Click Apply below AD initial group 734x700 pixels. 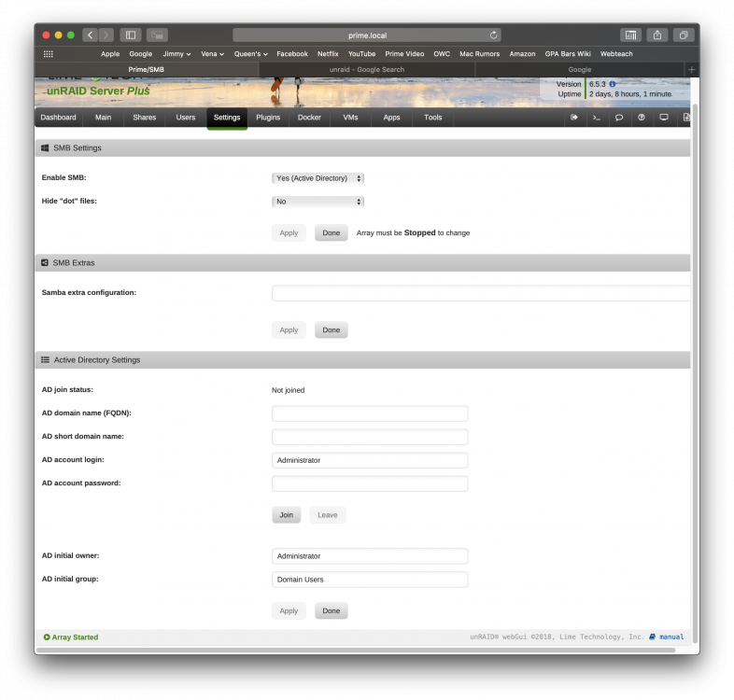289,610
